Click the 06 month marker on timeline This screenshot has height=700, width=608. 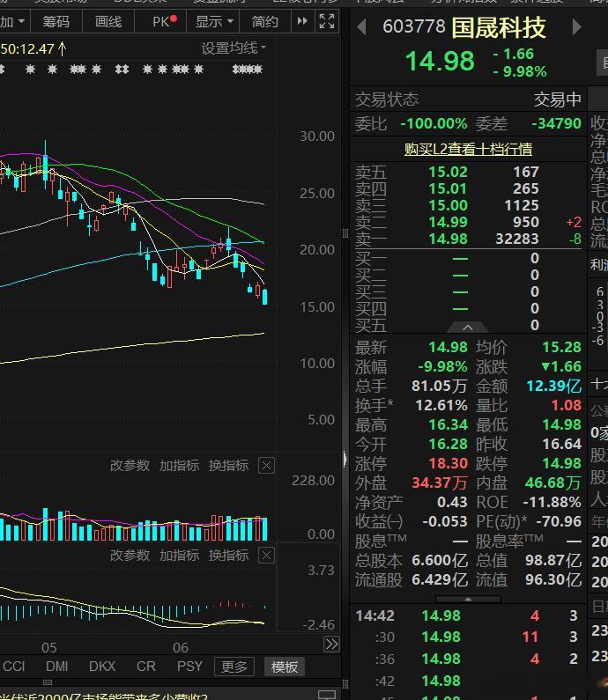pyautogui.click(x=181, y=647)
